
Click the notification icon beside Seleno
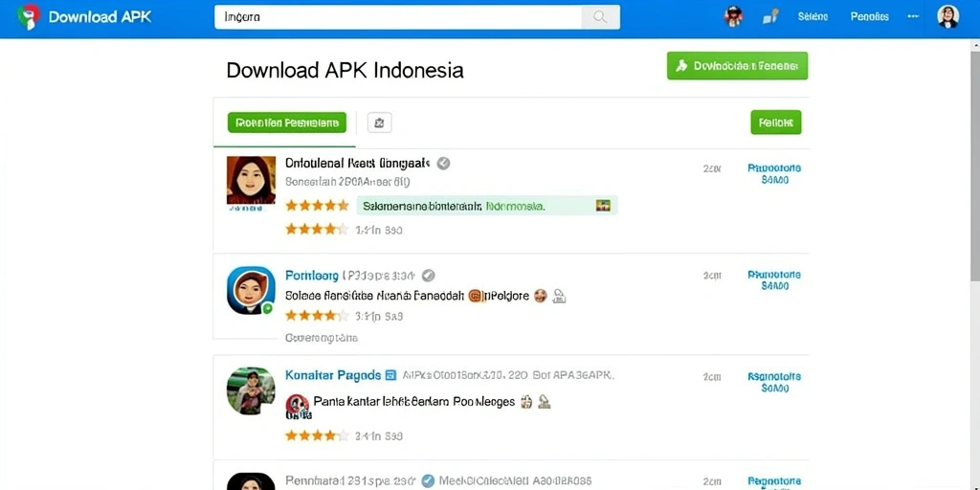coord(770,17)
